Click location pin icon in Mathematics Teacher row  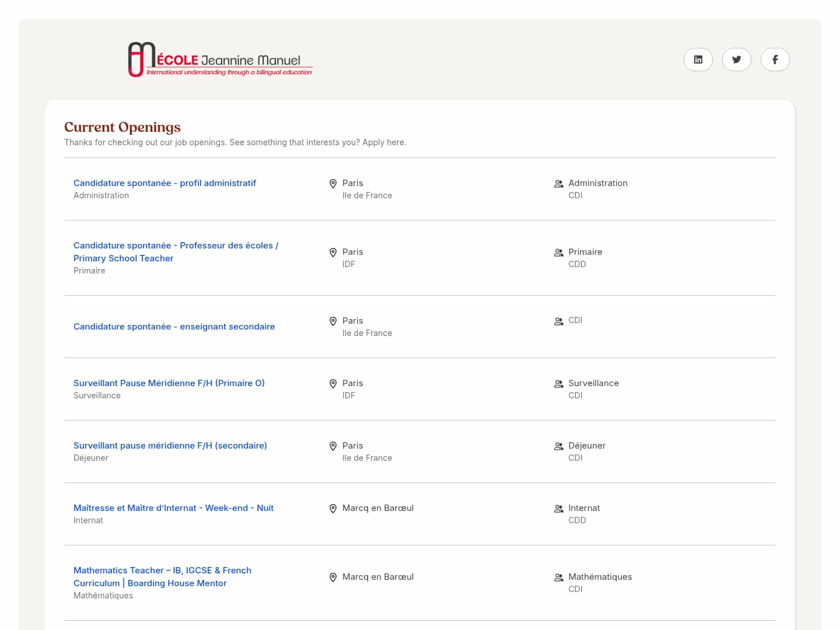[x=333, y=577]
